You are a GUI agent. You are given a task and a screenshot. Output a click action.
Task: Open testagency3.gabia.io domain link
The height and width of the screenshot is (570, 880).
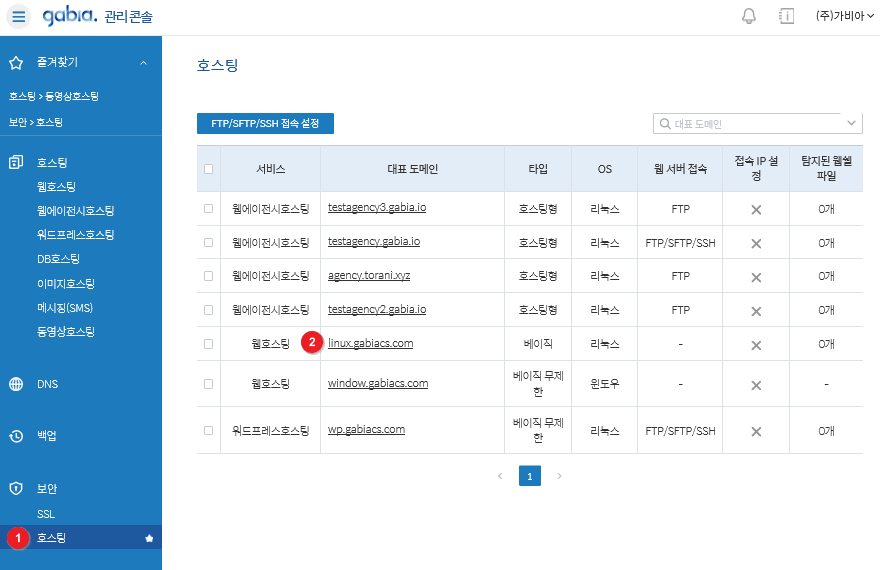point(377,208)
